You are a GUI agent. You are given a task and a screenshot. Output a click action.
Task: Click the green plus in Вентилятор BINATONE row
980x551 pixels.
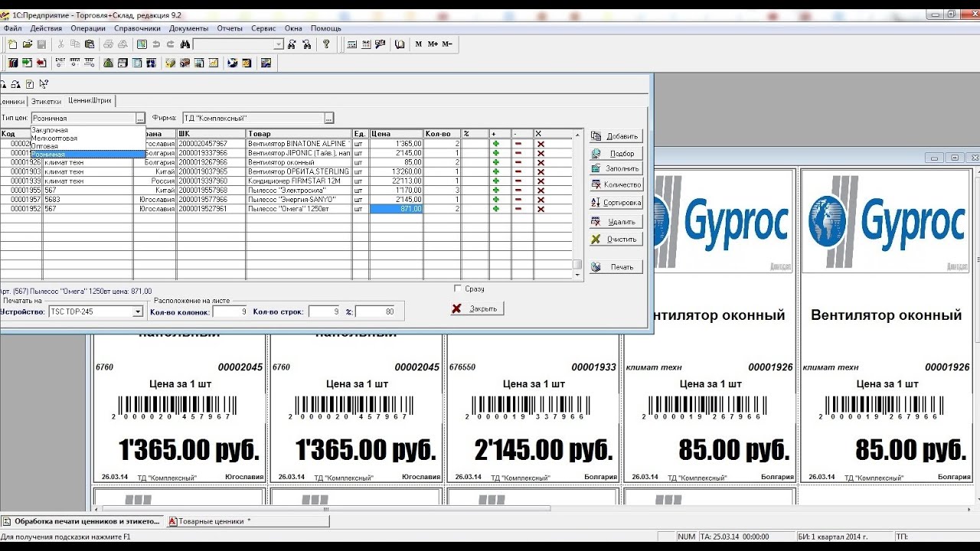click(496, 144)
